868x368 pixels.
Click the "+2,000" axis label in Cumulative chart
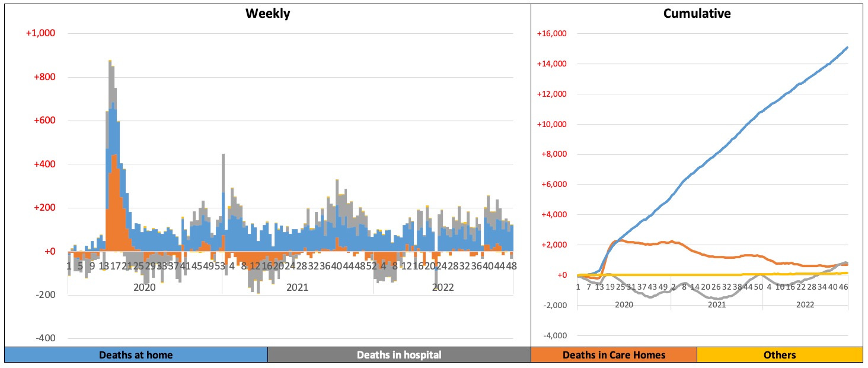tap(554, 245)
